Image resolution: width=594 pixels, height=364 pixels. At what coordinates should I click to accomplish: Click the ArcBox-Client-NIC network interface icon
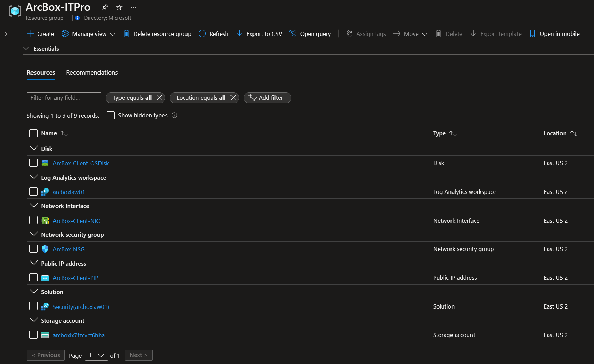[45, 221]
